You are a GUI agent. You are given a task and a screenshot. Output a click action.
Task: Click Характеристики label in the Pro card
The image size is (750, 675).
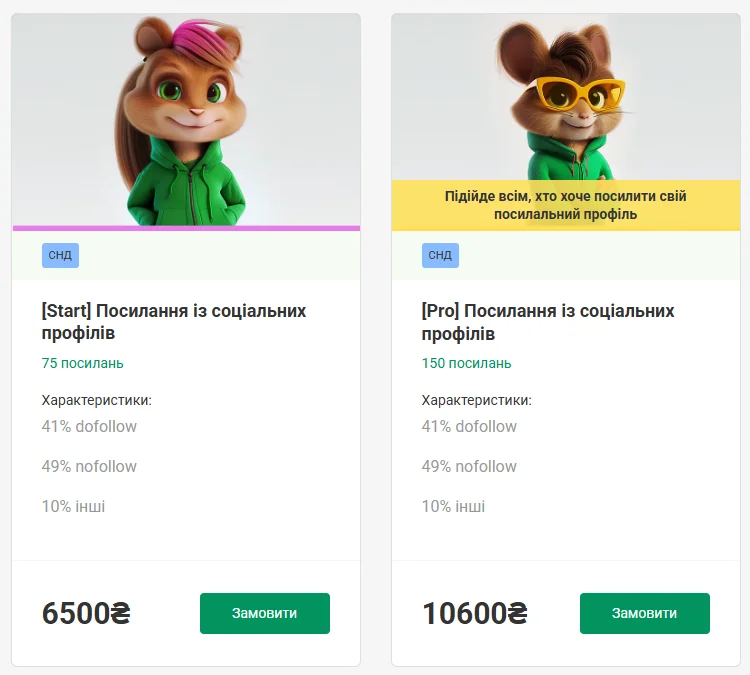point(477,400)
